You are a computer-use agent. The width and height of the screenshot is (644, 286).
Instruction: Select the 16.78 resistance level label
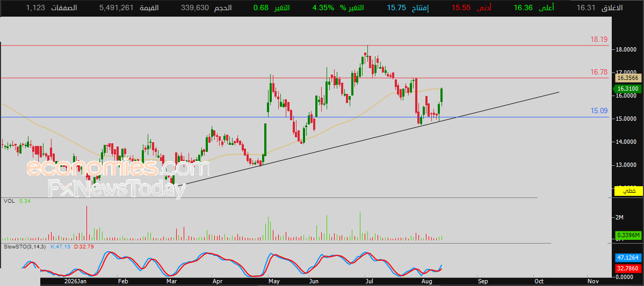click(x=599, y=72)
